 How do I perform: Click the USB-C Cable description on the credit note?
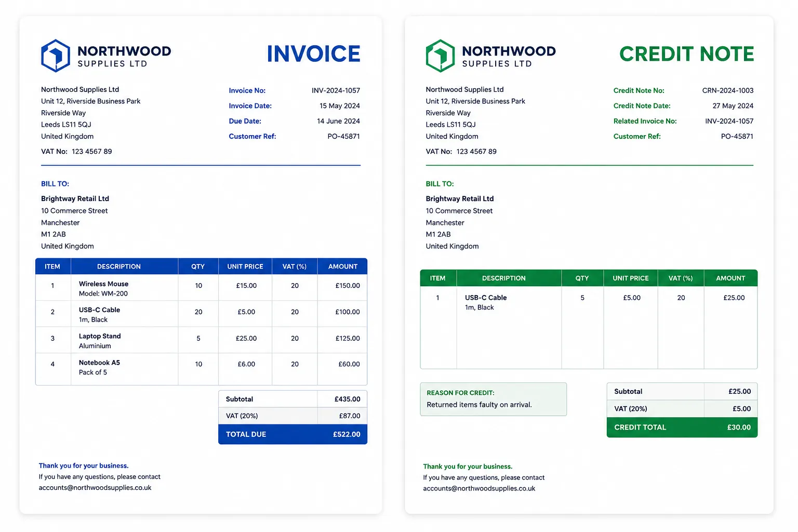pos(486,302)
